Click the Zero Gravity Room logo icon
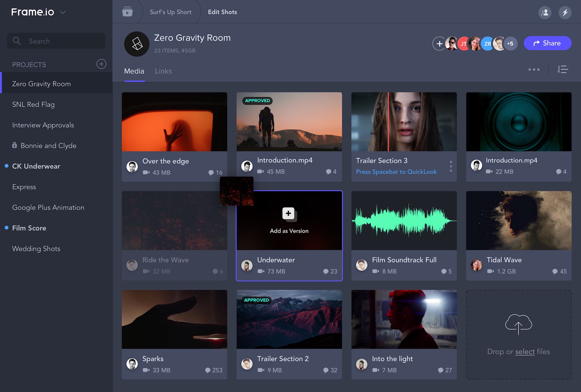The image size is (581, 392). point(137,44)
